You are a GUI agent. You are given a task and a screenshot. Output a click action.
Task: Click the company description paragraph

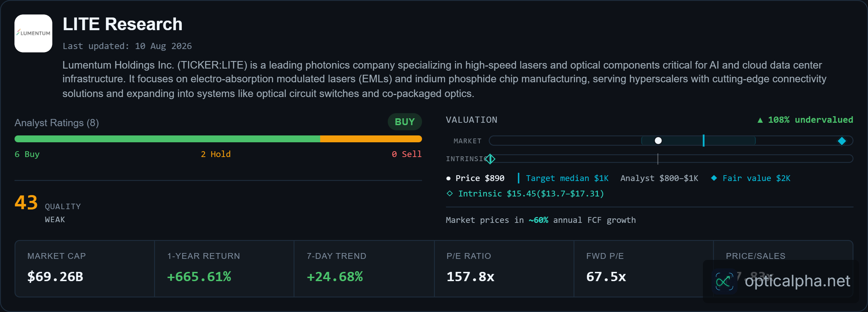coord(444,79)
